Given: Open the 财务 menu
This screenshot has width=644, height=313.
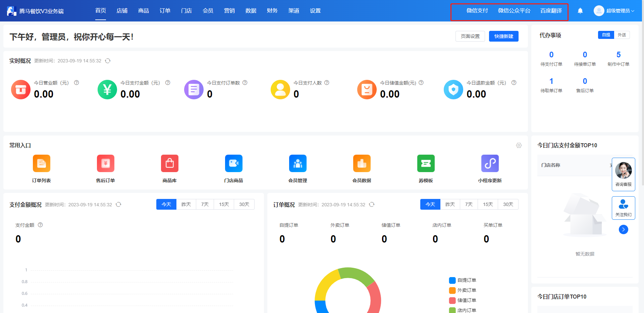Looking at the screenshot, I should tap(272, 11).
